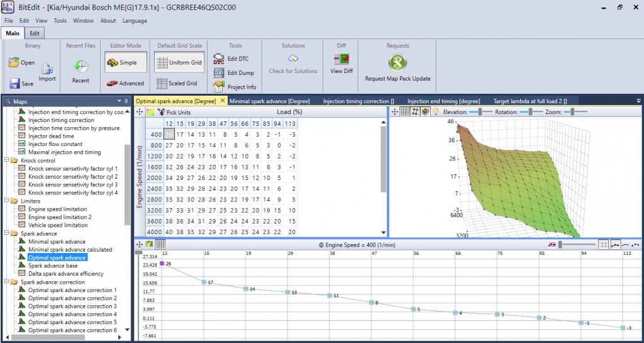Screen dimensions: 644x343
Task: Toggle the table color heatmap icon
Action: tap(150, 112)
